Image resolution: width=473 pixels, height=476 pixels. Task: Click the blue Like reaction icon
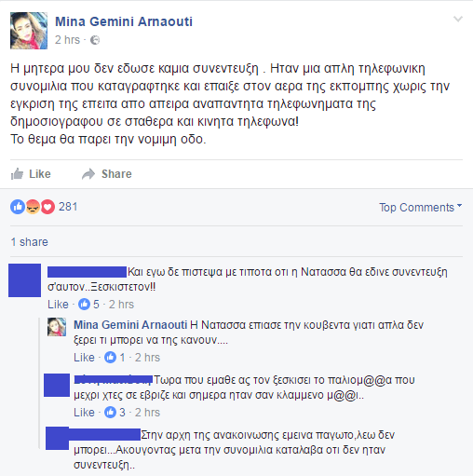[18, 207]
